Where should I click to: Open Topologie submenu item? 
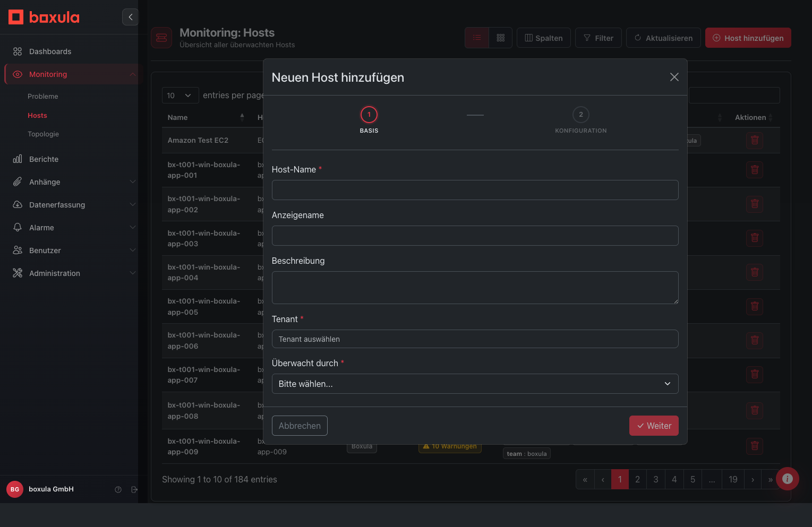pos(43,134)
